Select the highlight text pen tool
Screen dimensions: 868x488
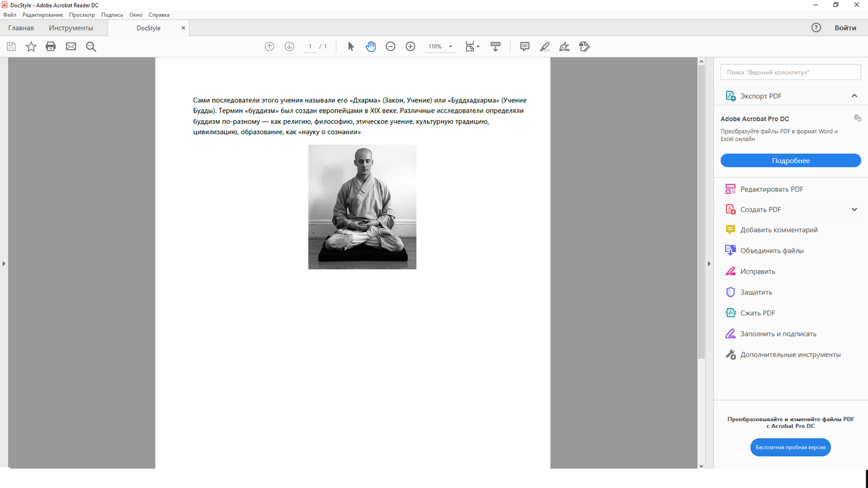pyautogui.click(x=545, y=47)
